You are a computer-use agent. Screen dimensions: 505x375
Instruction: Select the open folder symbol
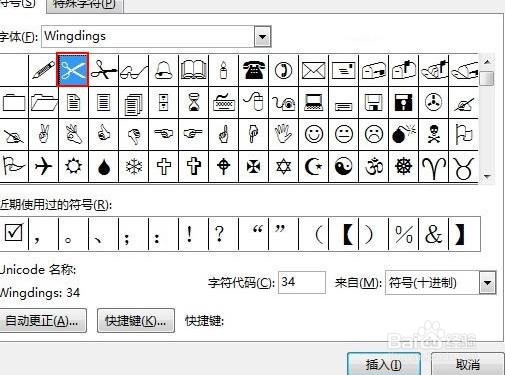(44, 102)
